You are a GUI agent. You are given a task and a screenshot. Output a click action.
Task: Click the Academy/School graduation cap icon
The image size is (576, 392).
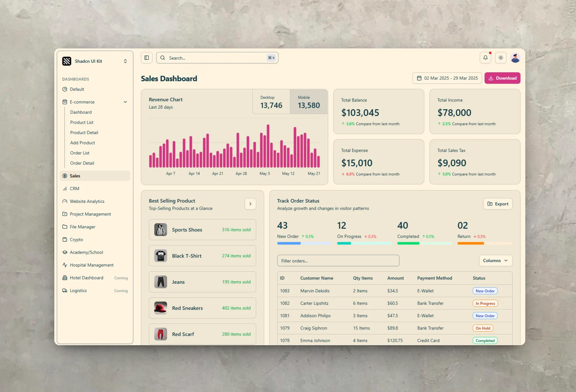[x=65, y=252]
